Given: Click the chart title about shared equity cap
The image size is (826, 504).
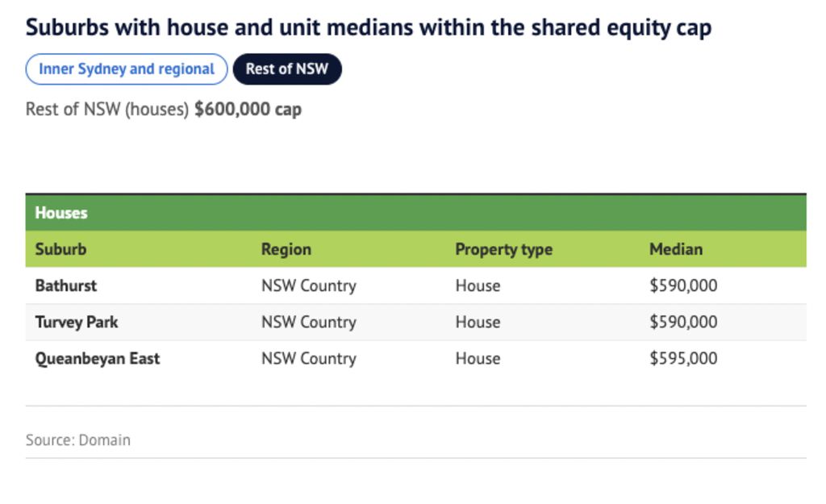Looking at the screenshot, I should [x=368, y=27].
